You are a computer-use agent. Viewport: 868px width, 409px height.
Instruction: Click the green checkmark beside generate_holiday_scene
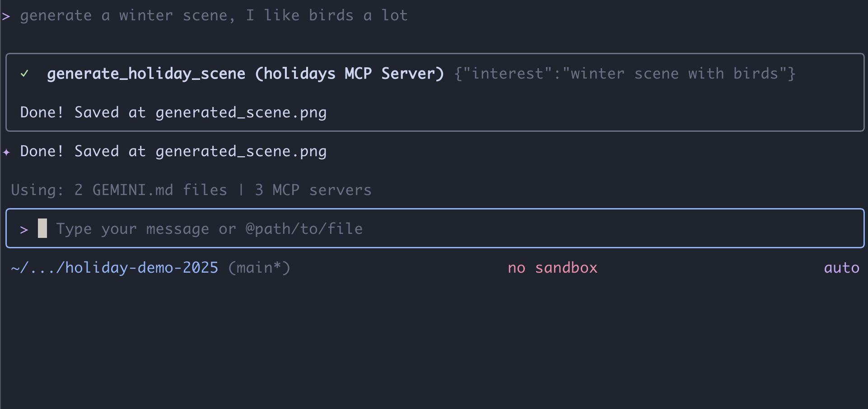tap(24, 74)
